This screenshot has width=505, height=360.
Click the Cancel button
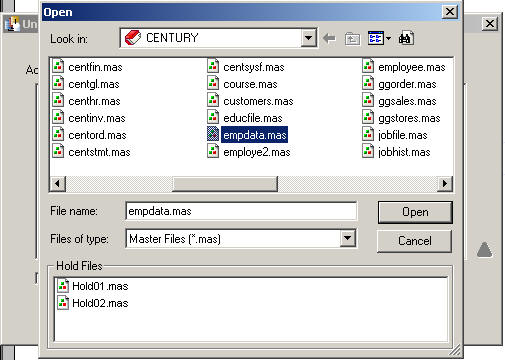[415, 241]
